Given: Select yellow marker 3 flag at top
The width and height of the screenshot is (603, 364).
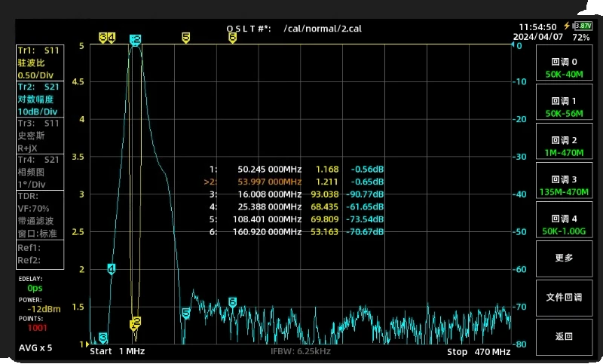Looking at the screenshot, I should pos(103,38).
